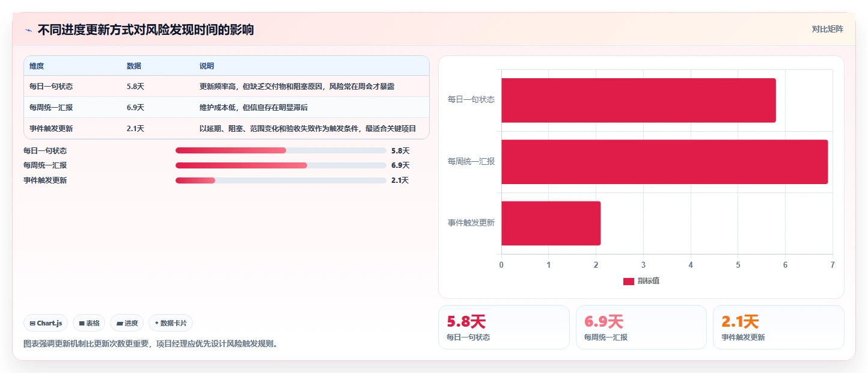Image resolution: width=868 pixels, height=373 pixels.
Task: Select the 数据卡片 tag chip
Action: pos(171,323)
